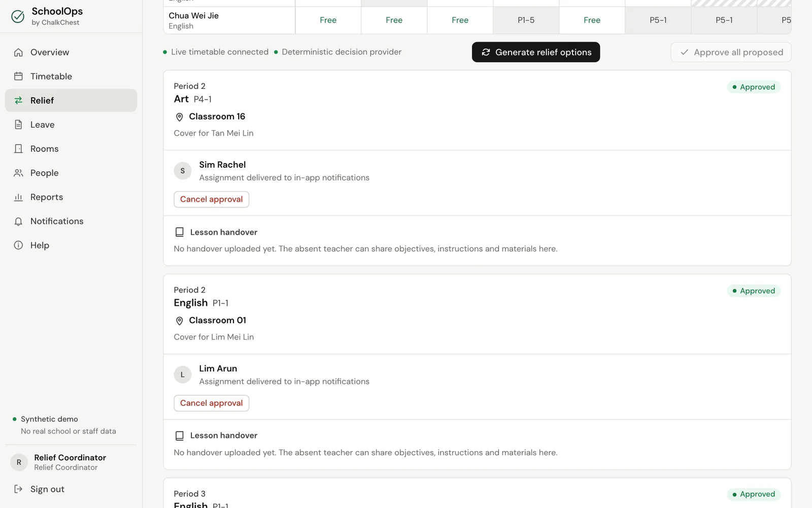812x508 pixels.
Task: Click the Classroom 01 location pin icon
Action: pos(179,321)
